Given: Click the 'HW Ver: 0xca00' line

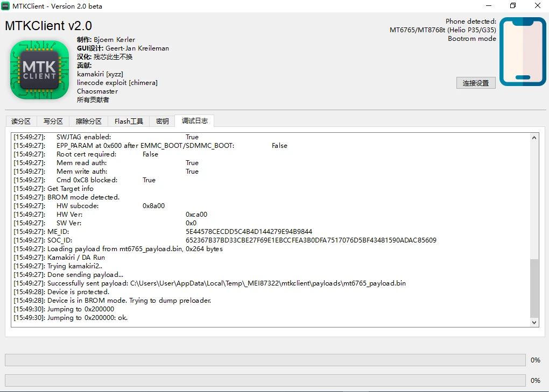Looking at the screenshot, I should tap(110, 215).
